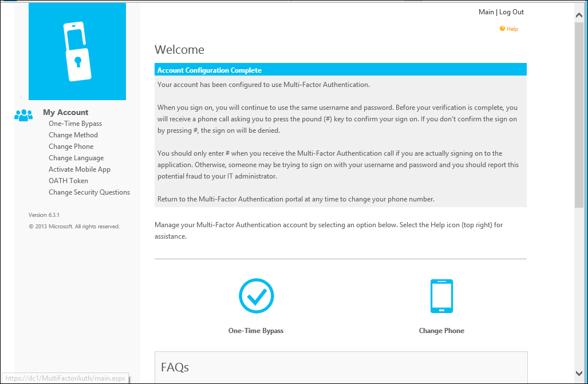Select One-Time Bypass from the sidebar
Viewport: 588px width, 384px height.
click(75, 123)
